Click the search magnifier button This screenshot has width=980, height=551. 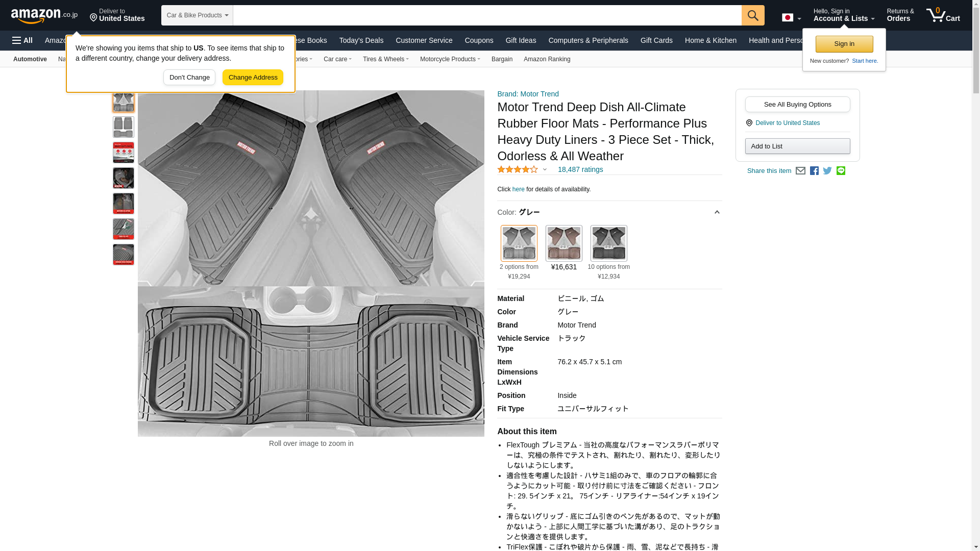pos(753,15)
